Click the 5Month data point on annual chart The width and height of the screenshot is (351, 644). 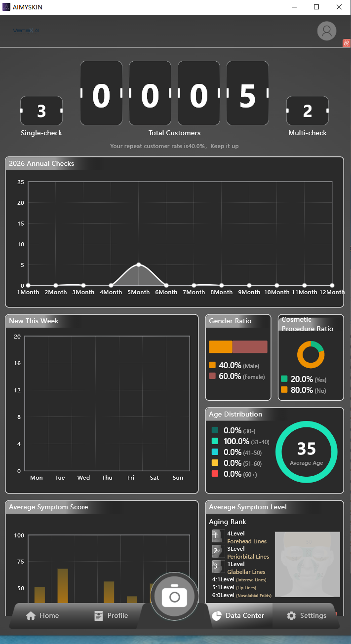(139, 265)
